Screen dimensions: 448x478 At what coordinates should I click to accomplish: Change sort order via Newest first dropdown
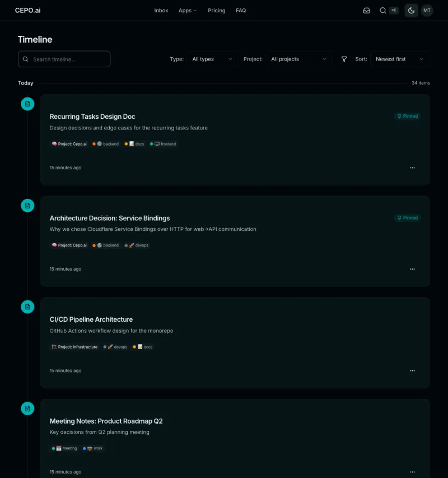click(x=399, y=59)
